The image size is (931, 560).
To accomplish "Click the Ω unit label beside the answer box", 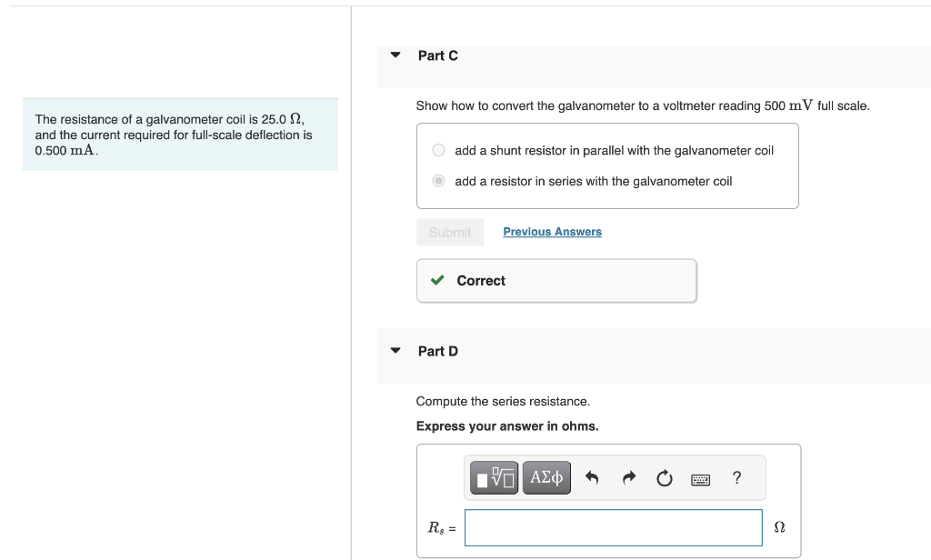I will [x=779, y=527].
